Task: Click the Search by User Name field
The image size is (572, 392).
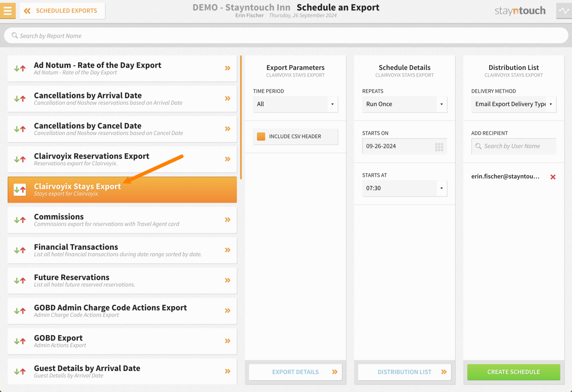Action: point(514,146)
